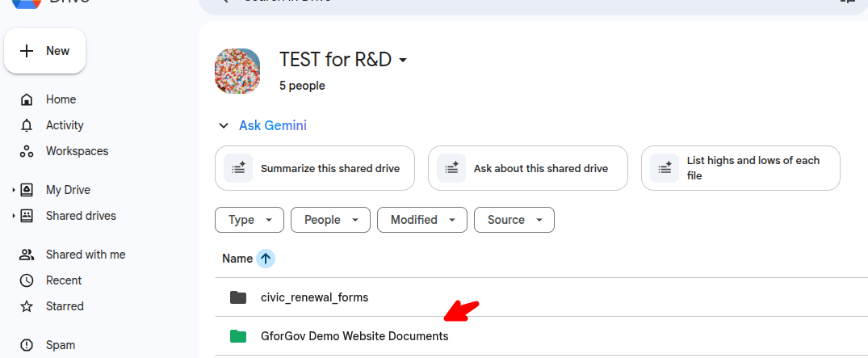Open the Source filter dropdown
The height and width of the screenshot is (358, 868).
[514, 220]
